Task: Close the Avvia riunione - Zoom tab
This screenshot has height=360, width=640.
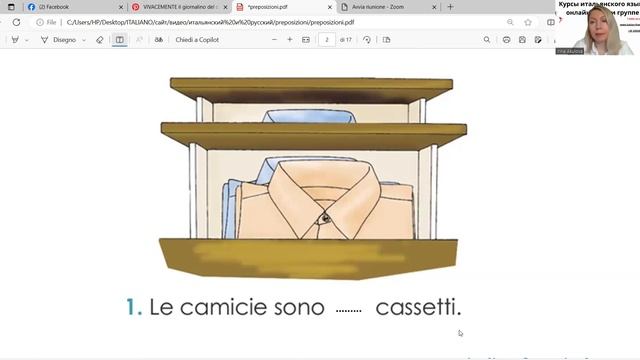Action: tap(434, 7)
